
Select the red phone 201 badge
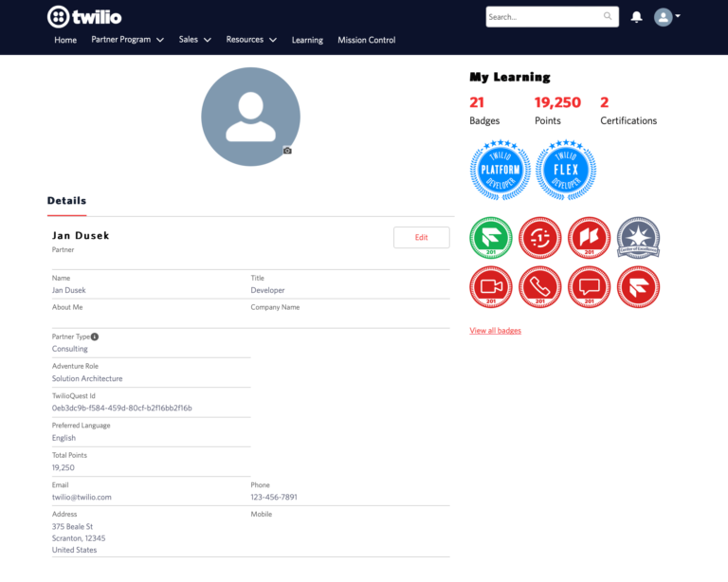click(540, 287)
